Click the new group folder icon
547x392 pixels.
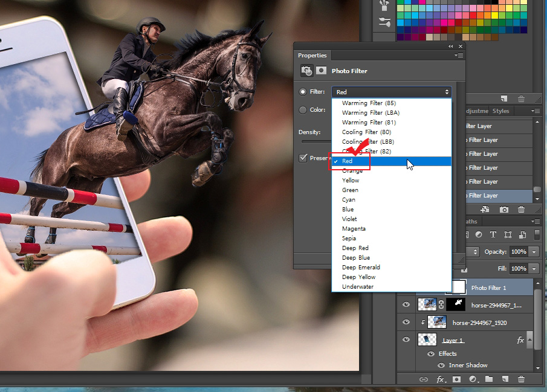click(x=490, y=379)
